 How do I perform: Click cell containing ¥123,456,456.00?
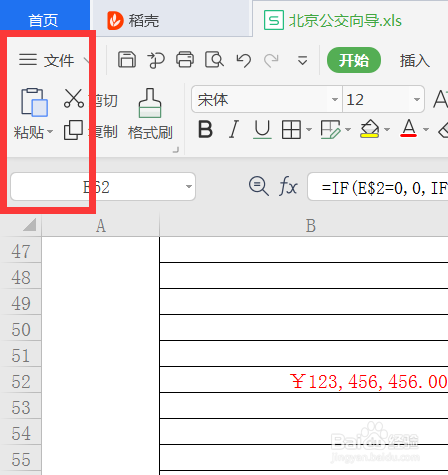tap(304, 380)
